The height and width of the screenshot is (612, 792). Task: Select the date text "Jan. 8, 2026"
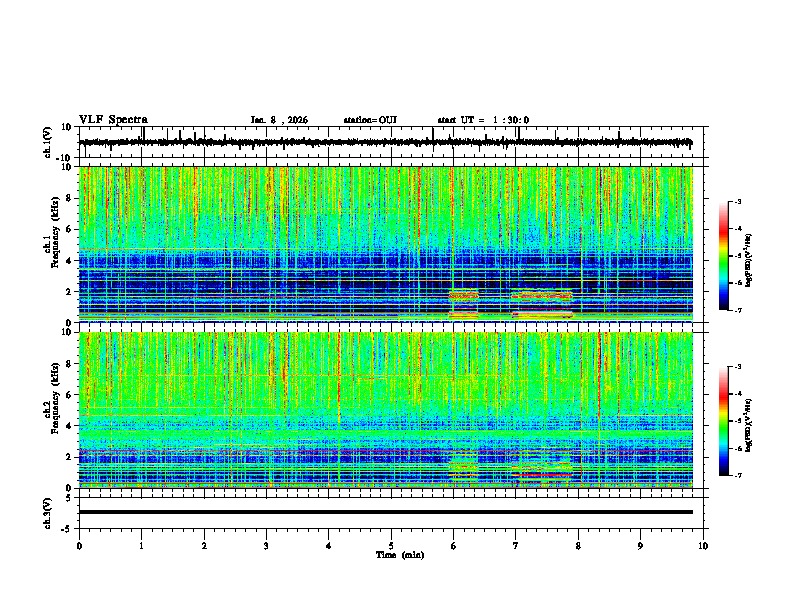279,120
